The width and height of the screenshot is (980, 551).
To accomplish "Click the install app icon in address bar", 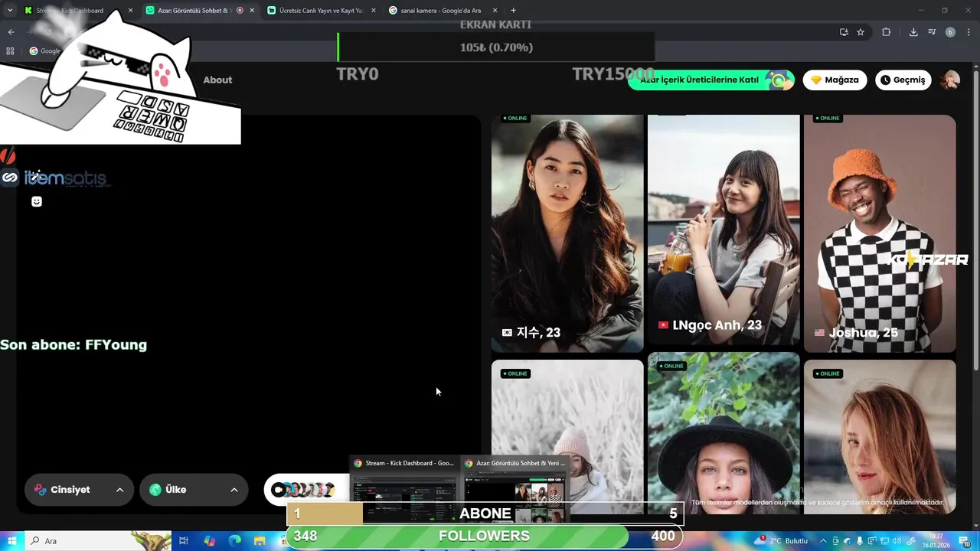I will [x=844, y=32].
